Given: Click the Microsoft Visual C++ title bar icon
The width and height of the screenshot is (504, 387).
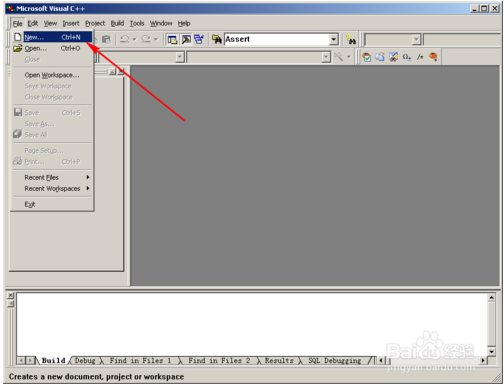Looking at the screenshot, I should tap(10, 9).
